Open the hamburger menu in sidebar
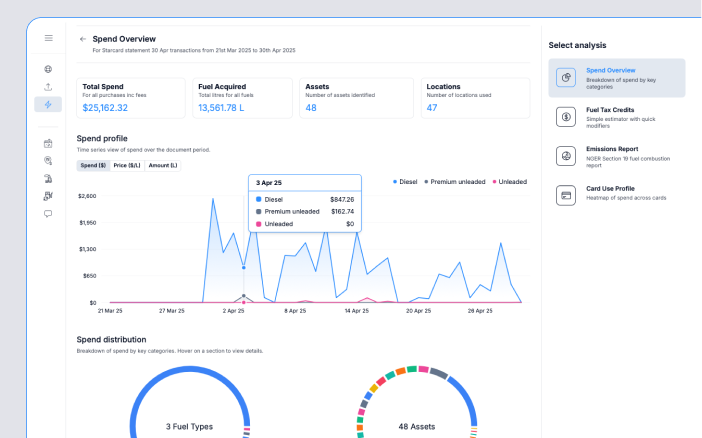 48,38
